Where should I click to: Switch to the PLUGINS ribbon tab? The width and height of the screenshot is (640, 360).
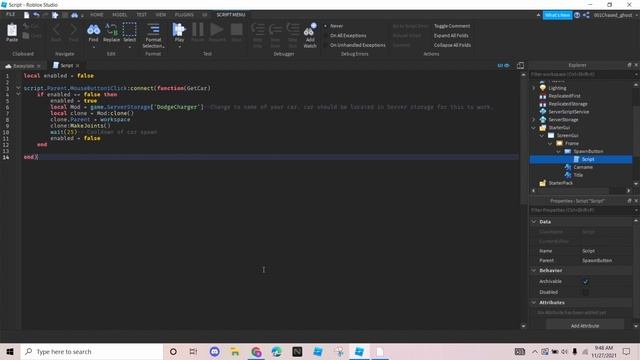184,15
